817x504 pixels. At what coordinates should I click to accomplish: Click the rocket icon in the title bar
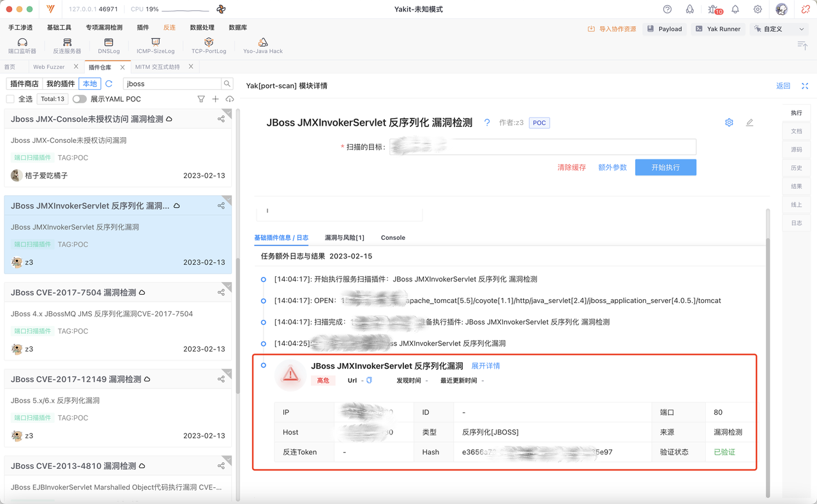click(x=690, y=10)
